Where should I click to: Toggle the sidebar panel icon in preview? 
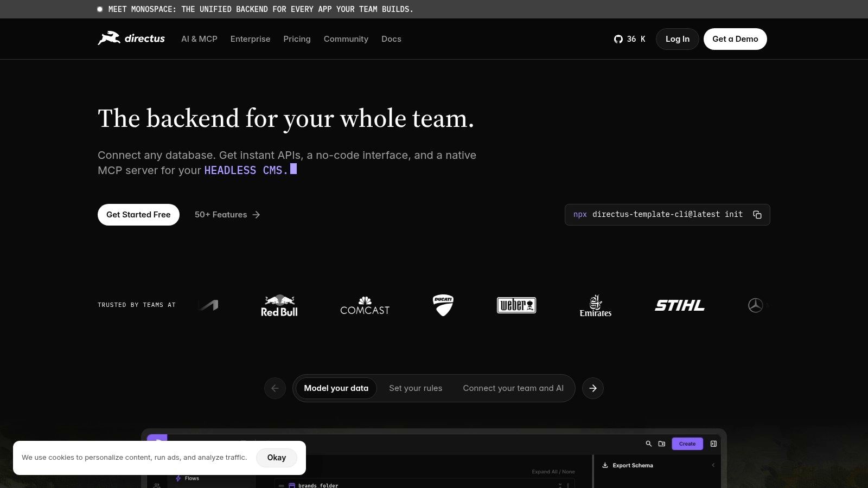713,444
